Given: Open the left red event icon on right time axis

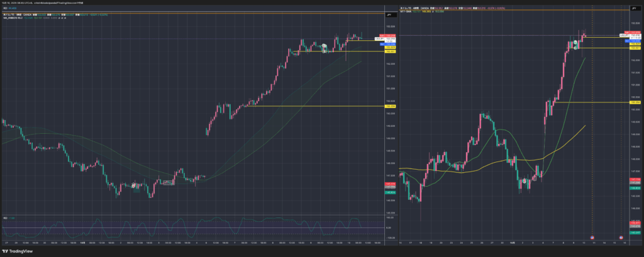Looking at the screenshot, I should (592, 237).
